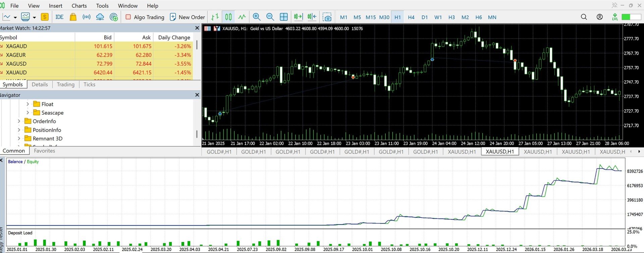Switch to Trading tab in Market Watch

click(x=65, y=84)
